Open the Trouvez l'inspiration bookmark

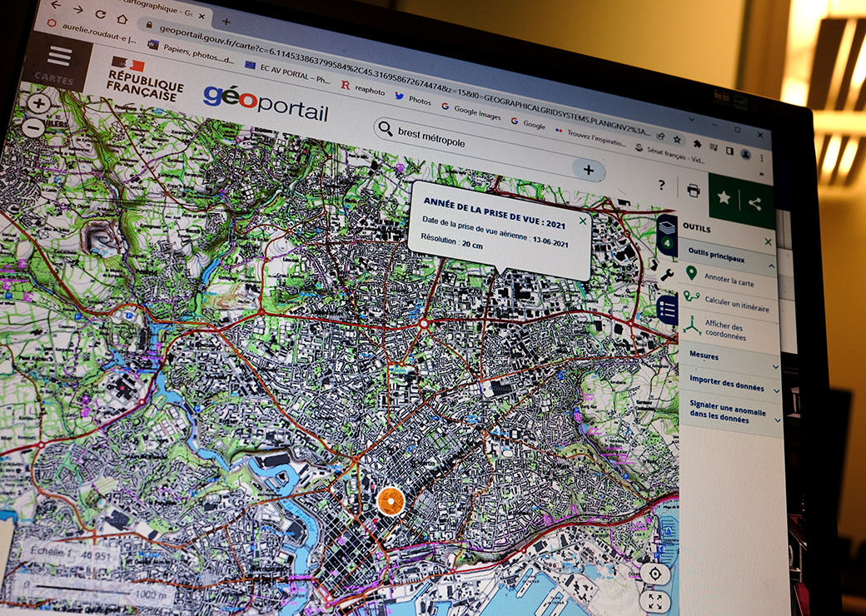[590, 138]
